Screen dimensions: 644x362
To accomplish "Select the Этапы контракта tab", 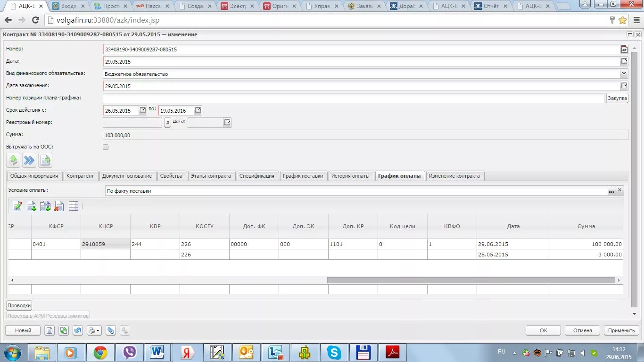I will 211,176.
